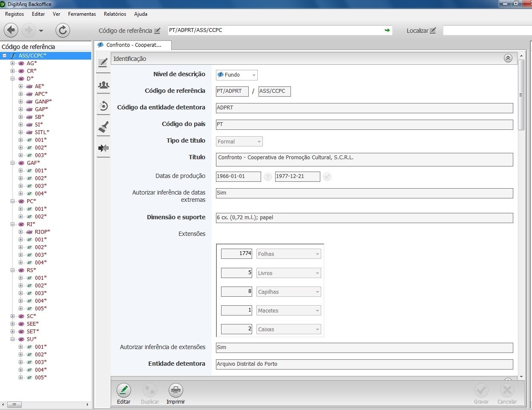
Task: Click the green go arrow in reference field
Action: pos(387,30)
